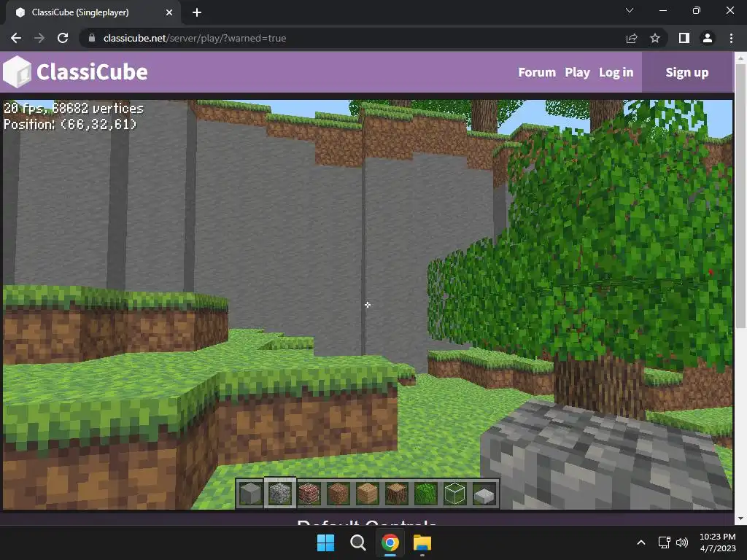The height and width of the screenshot is (560, 747).
Task: Open a new browser tab
Action: tap(197, 12)
